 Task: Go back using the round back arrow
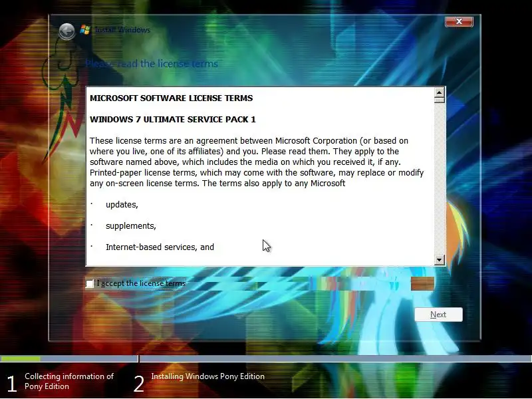coord(67,31)
